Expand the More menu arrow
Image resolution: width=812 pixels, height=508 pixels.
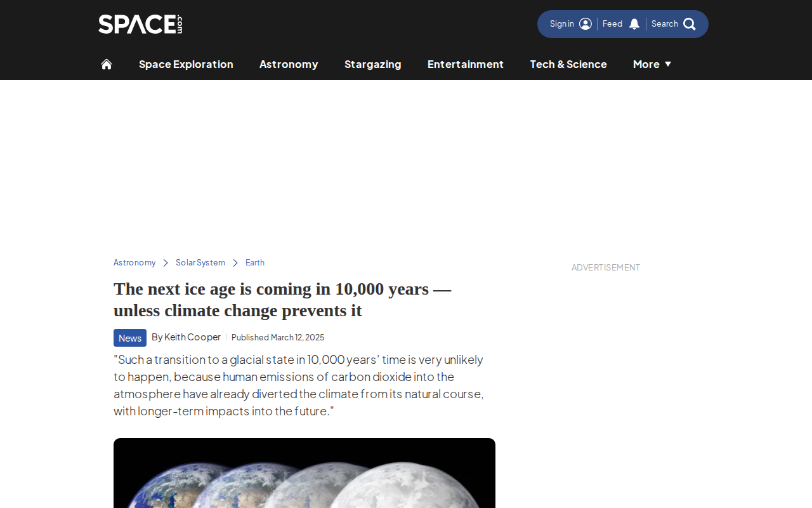668,64
